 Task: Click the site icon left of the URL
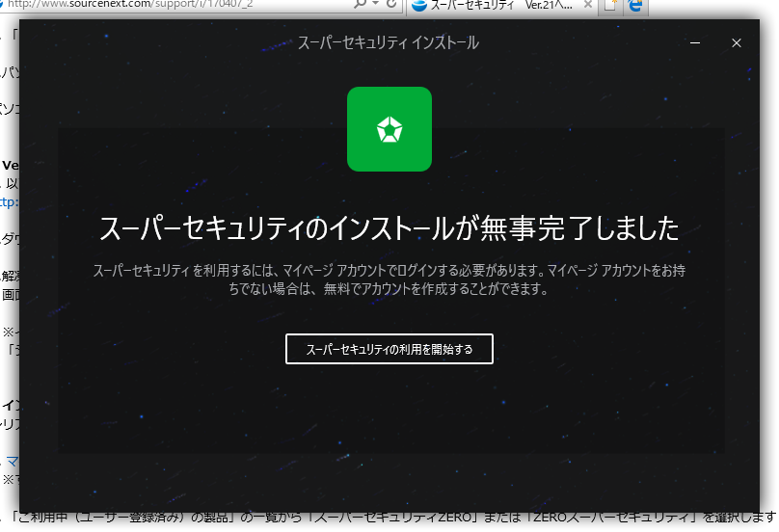coord(3,4)
